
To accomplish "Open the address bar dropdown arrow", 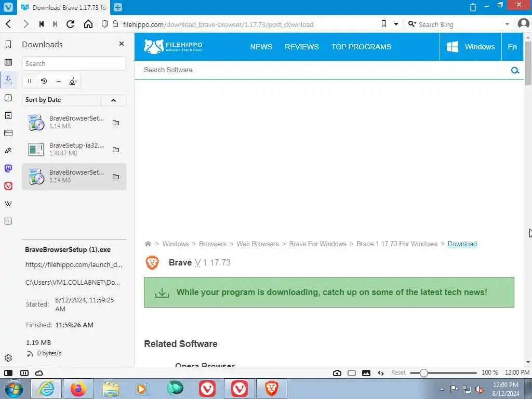I will coord(396,24).
